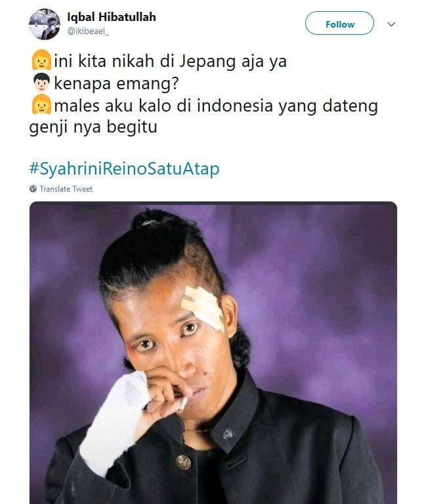Click the Translate Tweet link
The width and height of the screenshot is (424, 504).
[66, 189]
